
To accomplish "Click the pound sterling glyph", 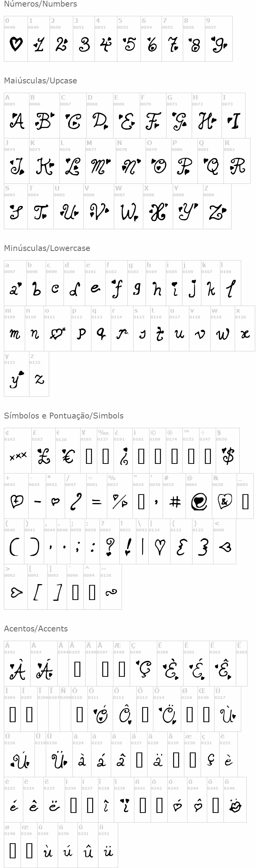I will point(44,456).
